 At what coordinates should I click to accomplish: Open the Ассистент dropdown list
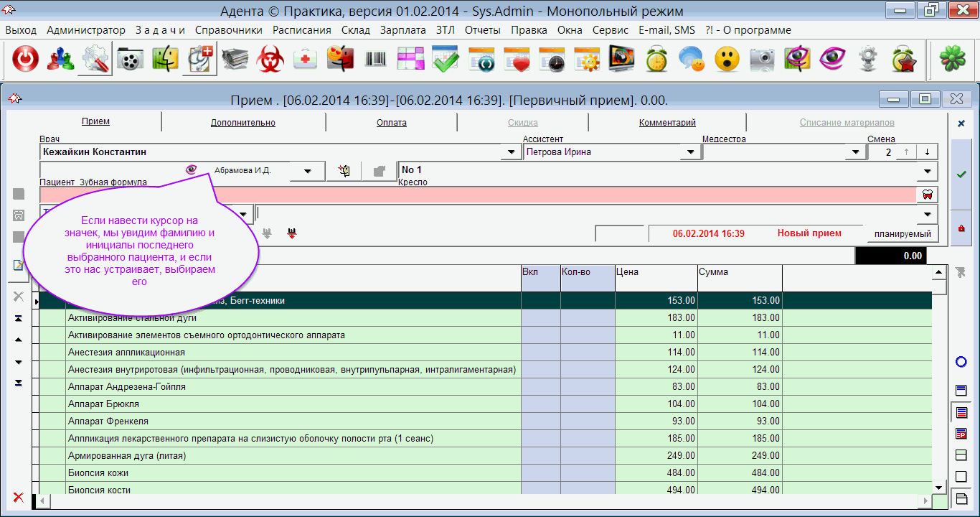[690, 152]
